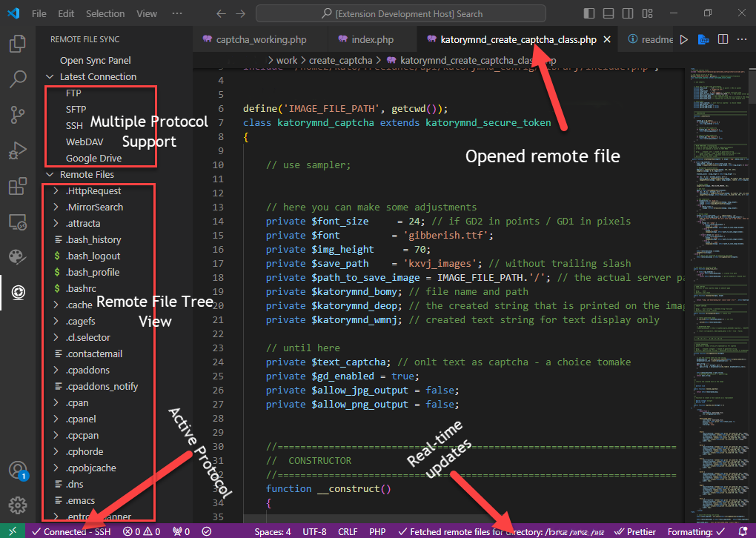Screen dimensions: 756x538
Task: Open the Manage gear icon
Action: [x=18, y=505]
